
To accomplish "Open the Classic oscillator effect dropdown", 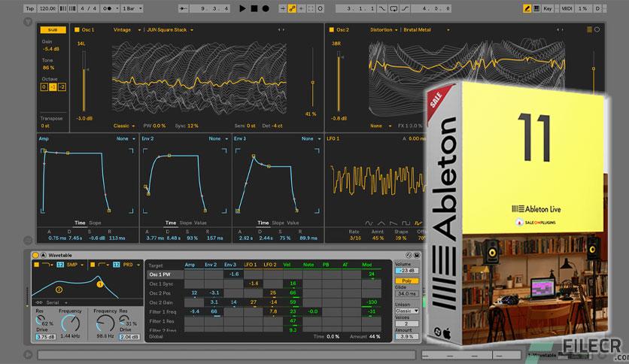I will tap(124, 126).
